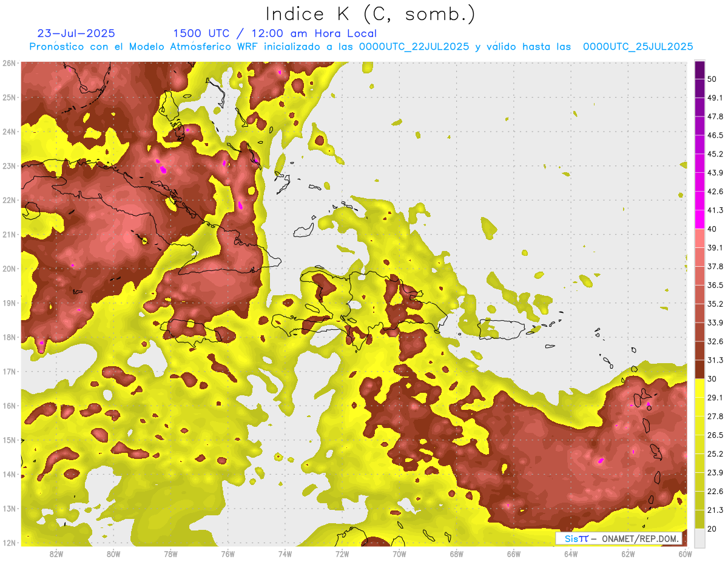The height and width of the screenshot is (562, 728).
Task: Select the 66W longitude label
Action: click(513, 554)
